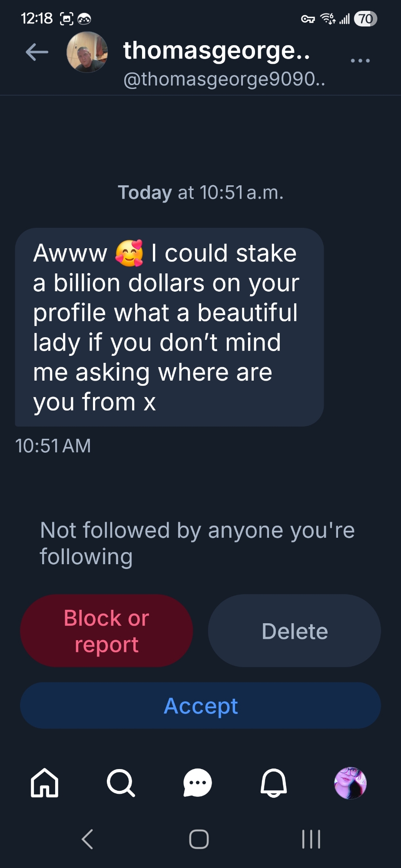This screenshot has width=401, height=868.
Task: Tap the sender's profile picture in header
Action: [x=87, y=52]
